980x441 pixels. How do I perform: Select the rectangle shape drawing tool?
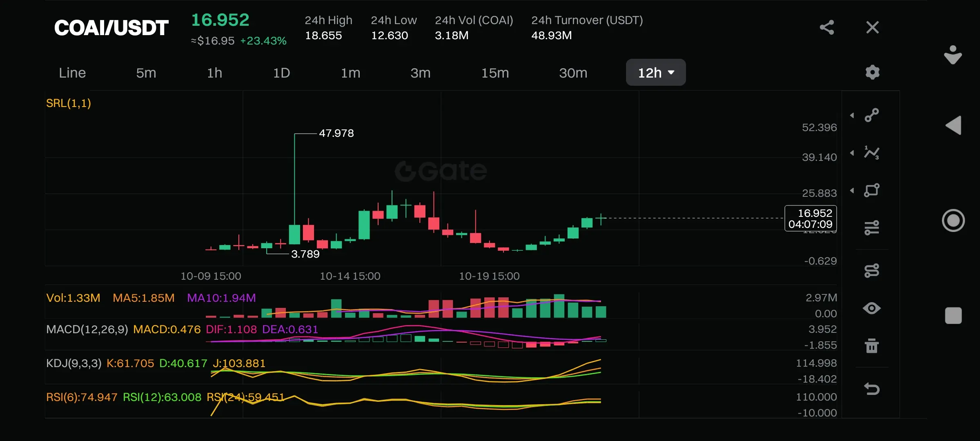coord(872,190)
